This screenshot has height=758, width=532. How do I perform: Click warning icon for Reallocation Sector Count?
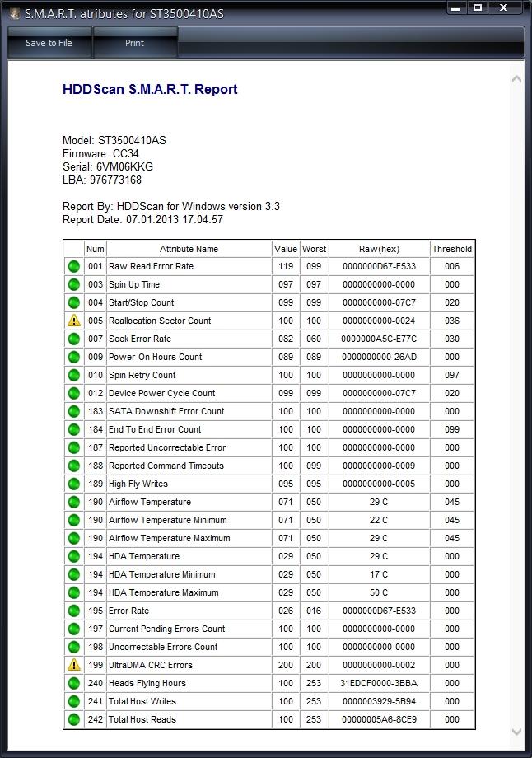tap(74, 321)
